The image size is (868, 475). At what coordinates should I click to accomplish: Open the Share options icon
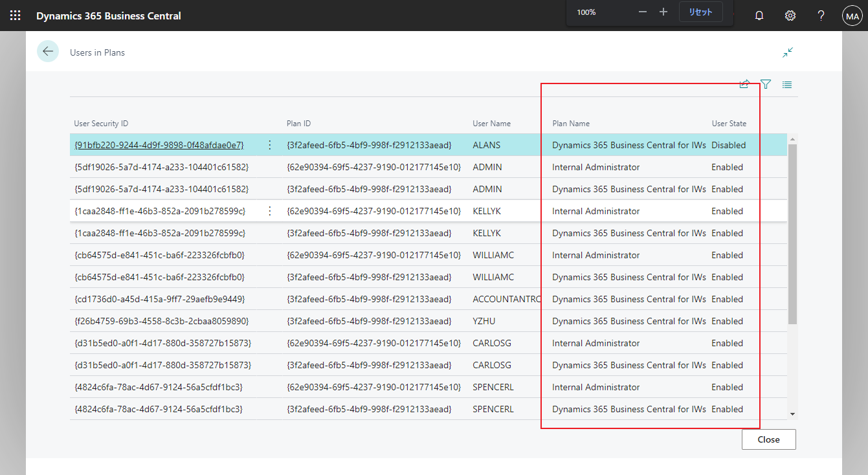click(x=744, y=84)
